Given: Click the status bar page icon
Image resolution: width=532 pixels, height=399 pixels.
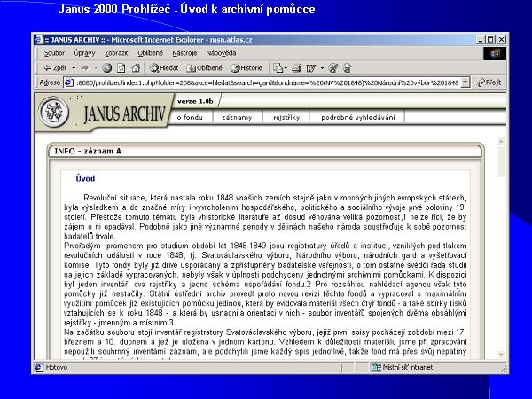Looking at the screenshot, I should point(39,367).
